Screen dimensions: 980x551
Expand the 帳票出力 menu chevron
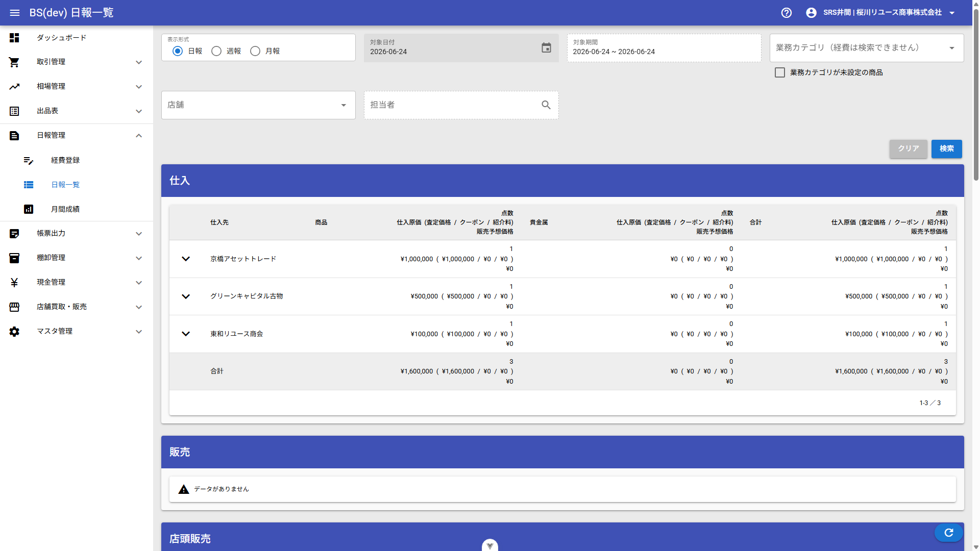[x=139, y=234]
